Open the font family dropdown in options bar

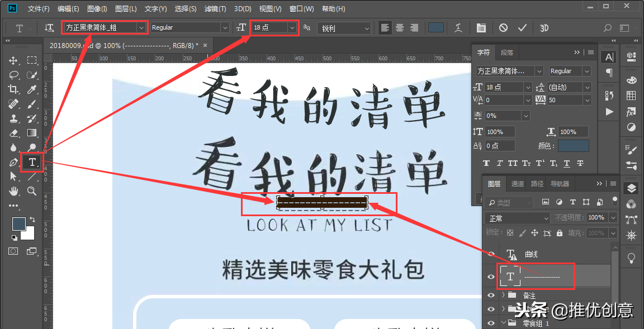click(141, 27)
